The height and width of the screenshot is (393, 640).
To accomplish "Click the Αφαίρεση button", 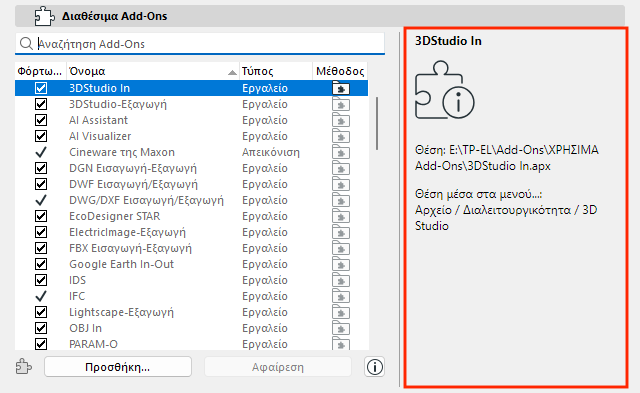I will (278, 367).
